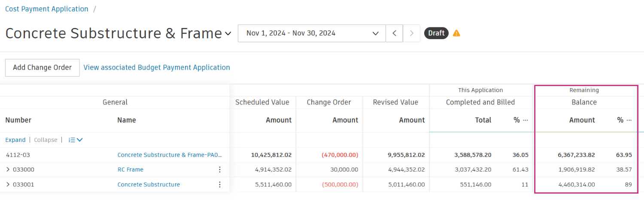Click Collapse all rows link
This screenshot has width=644, height=200.
pos(45,140)
